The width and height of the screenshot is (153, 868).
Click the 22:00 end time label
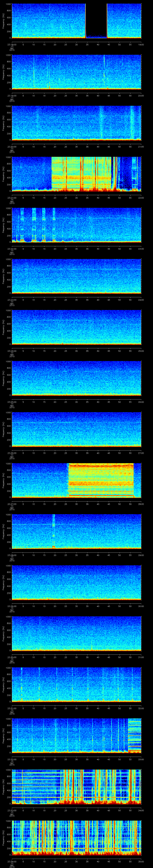click(x=141, y=197)
